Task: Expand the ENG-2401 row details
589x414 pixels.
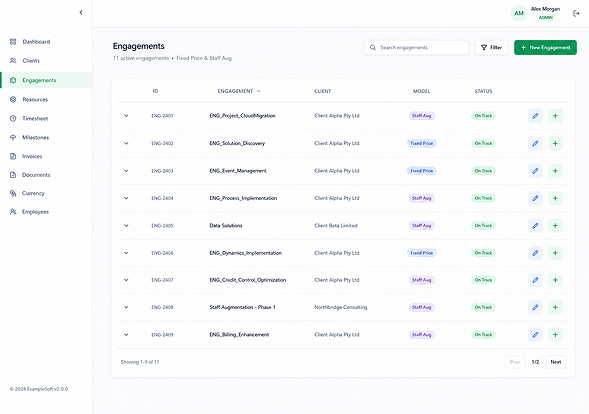Action: (126, 116)
